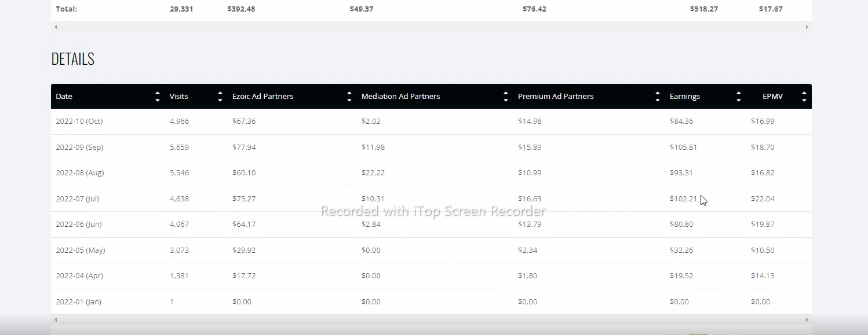Click the Visits column header label

pyautogui.click(x=179, y=97)
